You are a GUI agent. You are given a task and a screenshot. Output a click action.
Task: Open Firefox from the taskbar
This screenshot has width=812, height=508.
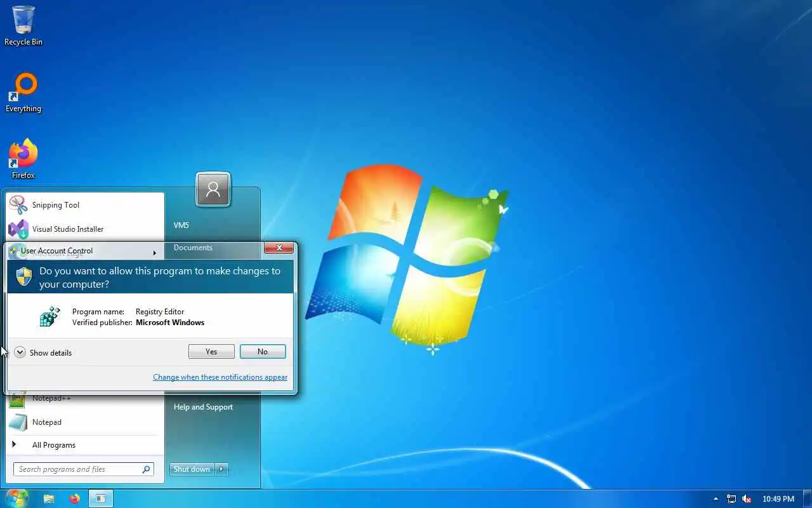point(75,499)
